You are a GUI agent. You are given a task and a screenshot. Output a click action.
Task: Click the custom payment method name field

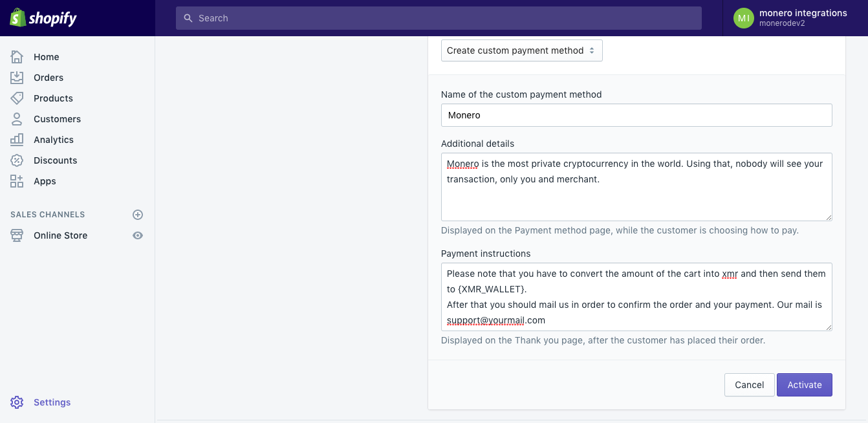[636, 115]
